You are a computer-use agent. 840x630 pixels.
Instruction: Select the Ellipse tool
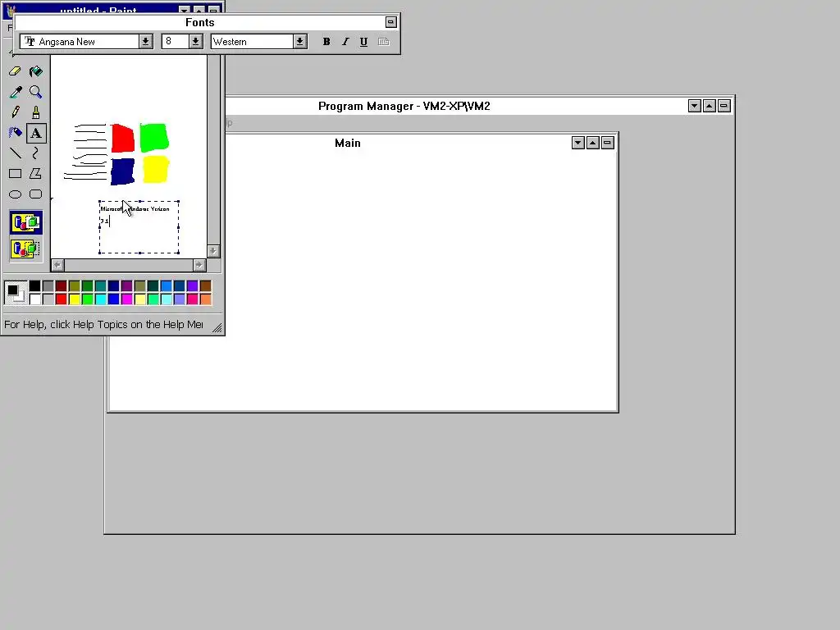click(15, 194)
